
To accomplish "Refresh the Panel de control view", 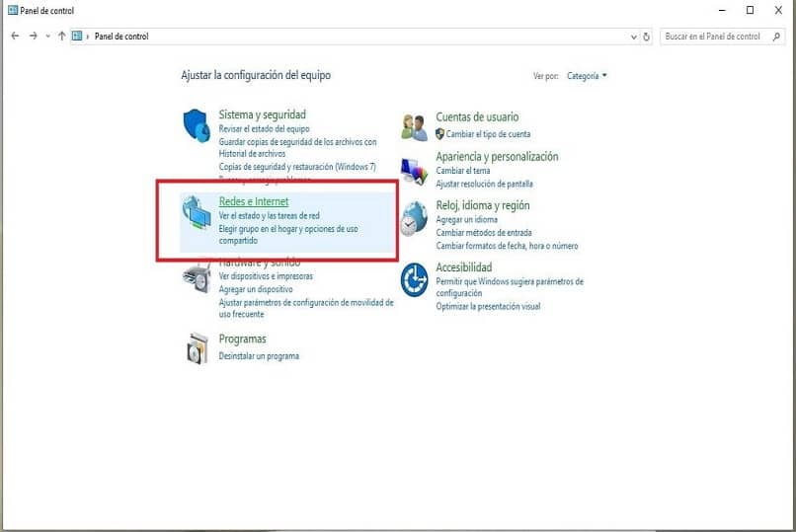I will point(646,37).
